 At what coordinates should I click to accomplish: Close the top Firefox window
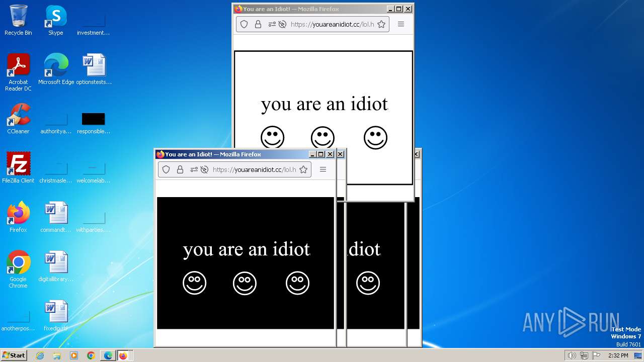tap(408, 9)
